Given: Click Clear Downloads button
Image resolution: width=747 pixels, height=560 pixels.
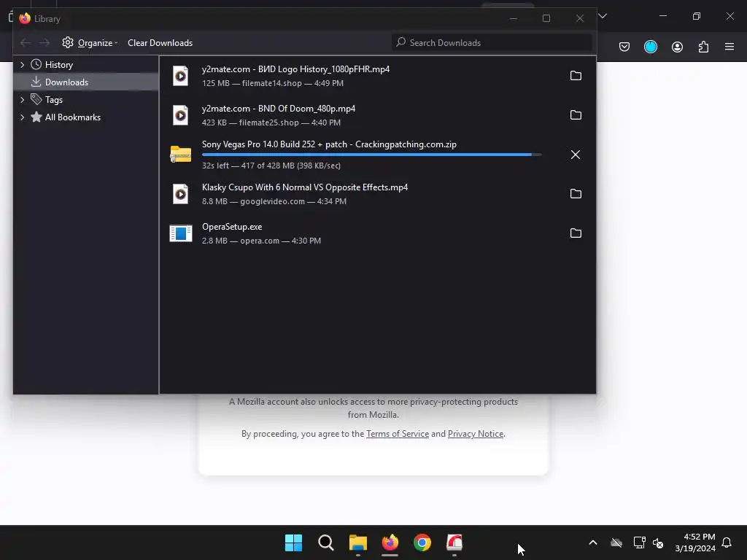Looking at the screenshot, I should 160,43.
